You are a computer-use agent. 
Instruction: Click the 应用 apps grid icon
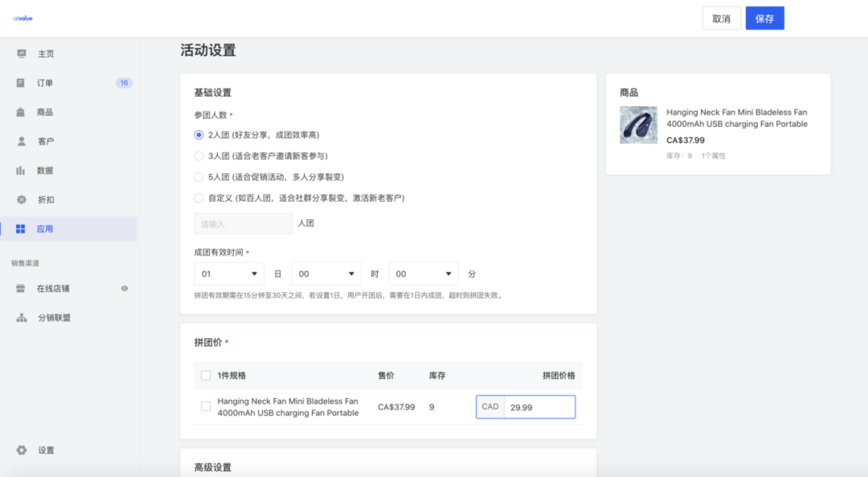click(20, 229)
